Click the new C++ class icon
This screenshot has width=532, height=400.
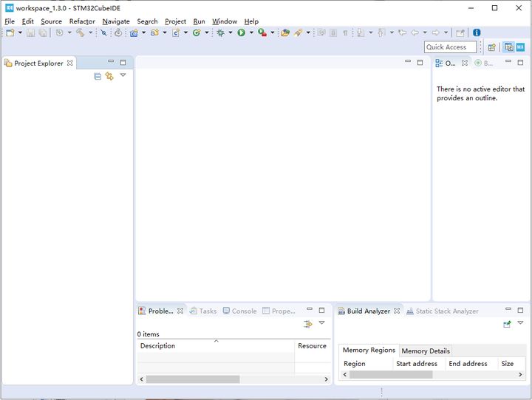coord(197,33)
